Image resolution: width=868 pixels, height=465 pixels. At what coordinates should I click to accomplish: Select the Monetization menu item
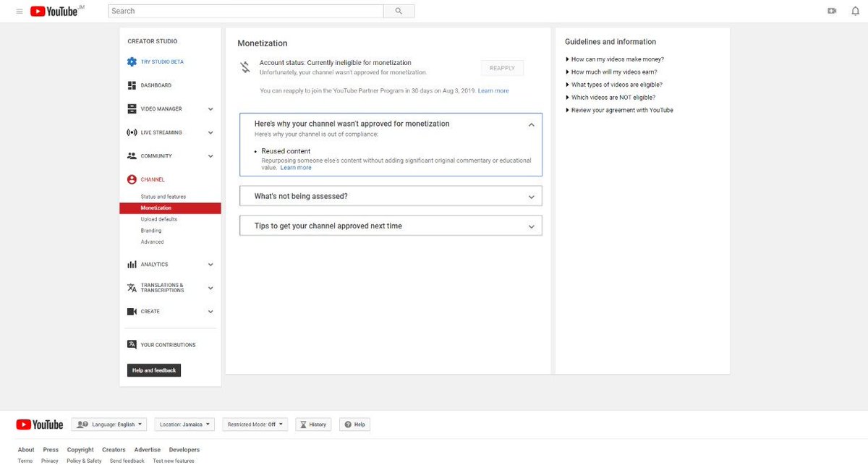coord(171,208)
